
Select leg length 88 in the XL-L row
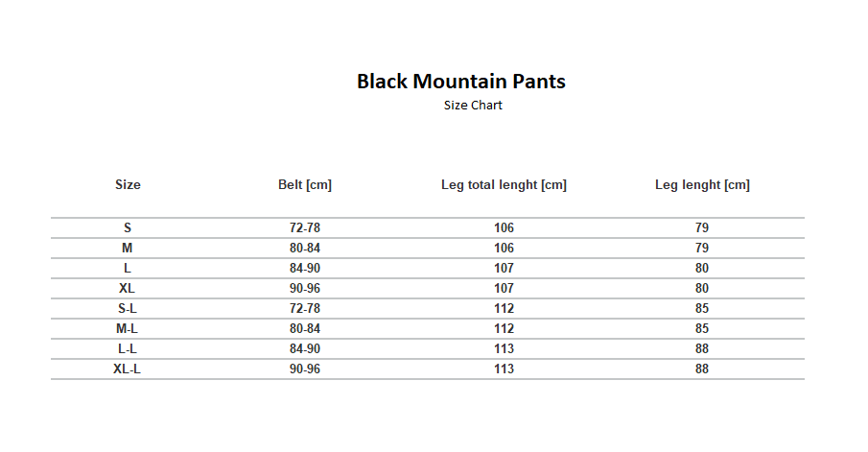(x=702, y=369)
